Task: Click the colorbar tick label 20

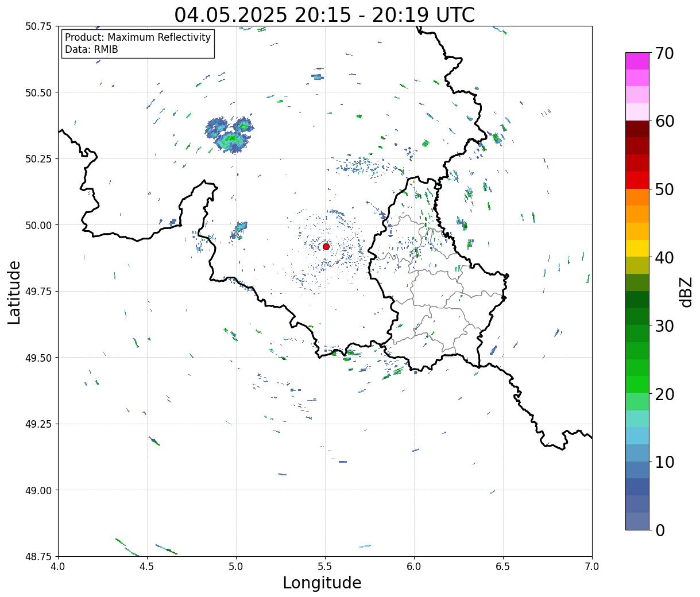Action: click(664, 394)
